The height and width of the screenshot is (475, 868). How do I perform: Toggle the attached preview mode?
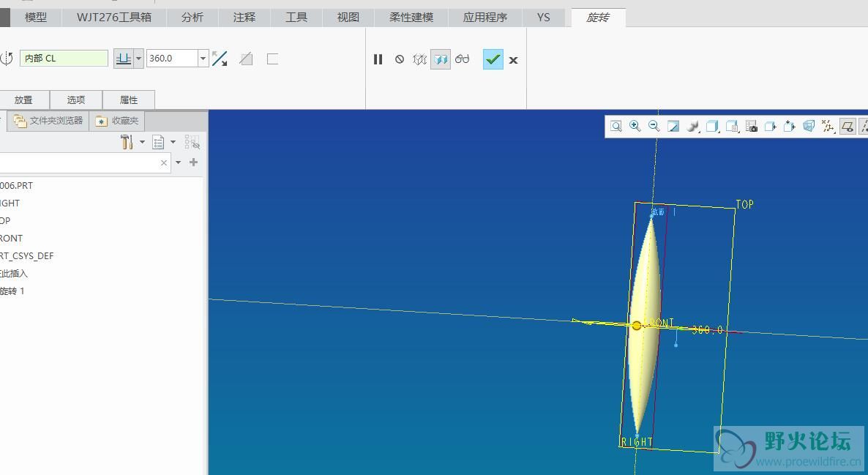click(441, 59)
